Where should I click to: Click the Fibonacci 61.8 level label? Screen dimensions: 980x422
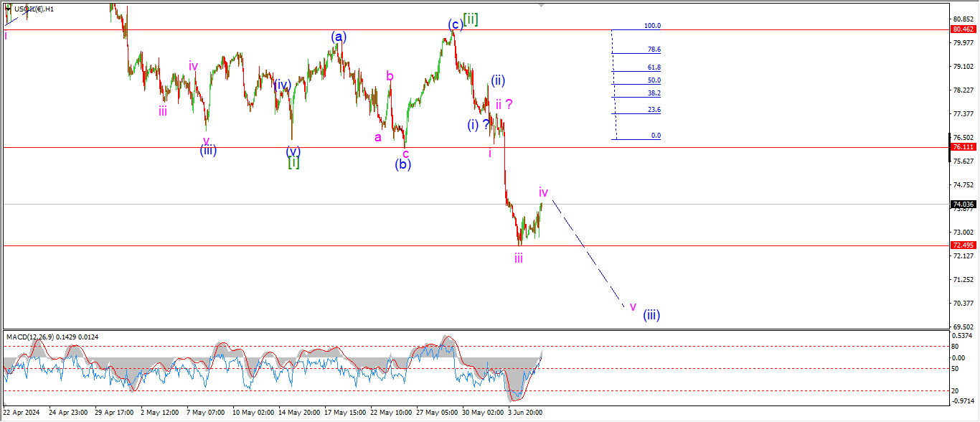point(653,67)
